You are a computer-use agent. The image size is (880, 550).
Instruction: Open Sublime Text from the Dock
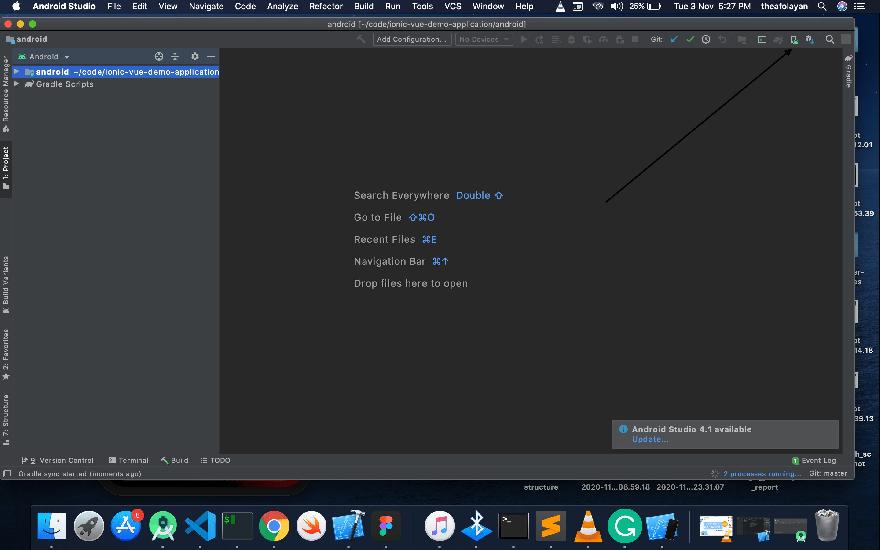(x=551, y=526)
